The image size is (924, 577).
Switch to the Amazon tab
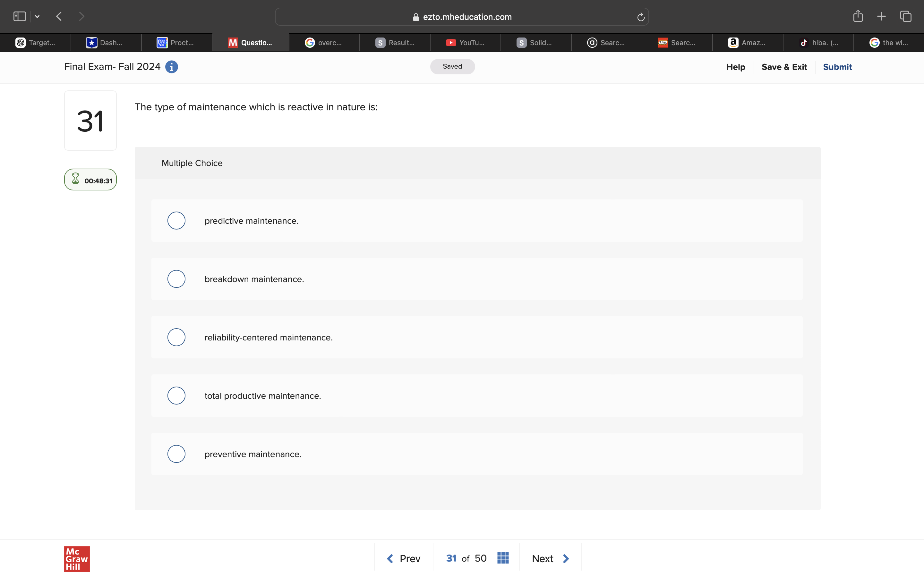pyautogui.click(x=747, y=42)
